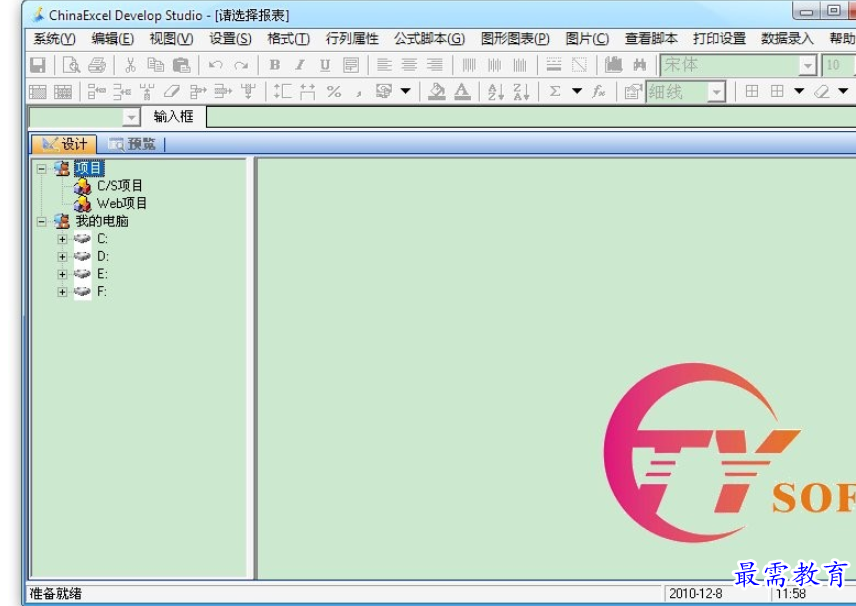The height and width of the screenshot is (606, 856).
Task: Click the chart icon in the toolbar
Action: [x=613, y=65]
